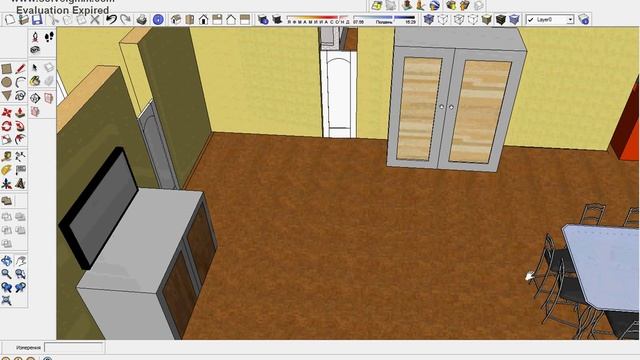The image size is (640, 360).
Task: Open the Layer0 layer dropdown
Action: [550, 19]
